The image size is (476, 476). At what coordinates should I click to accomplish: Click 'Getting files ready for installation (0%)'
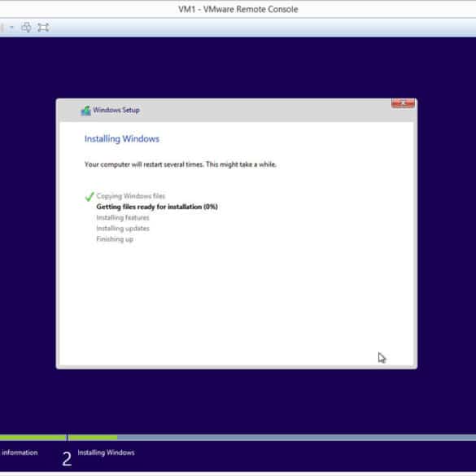point(157,207)
